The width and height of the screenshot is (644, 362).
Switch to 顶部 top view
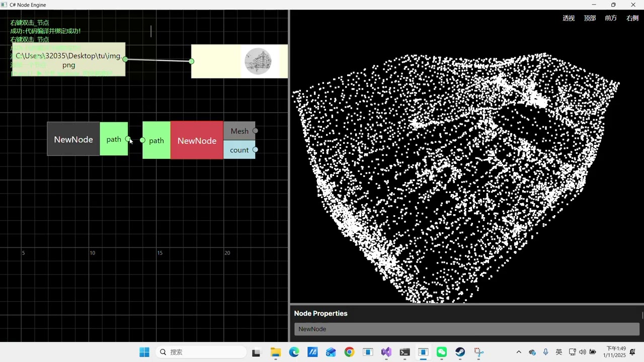tap(590, 18)
